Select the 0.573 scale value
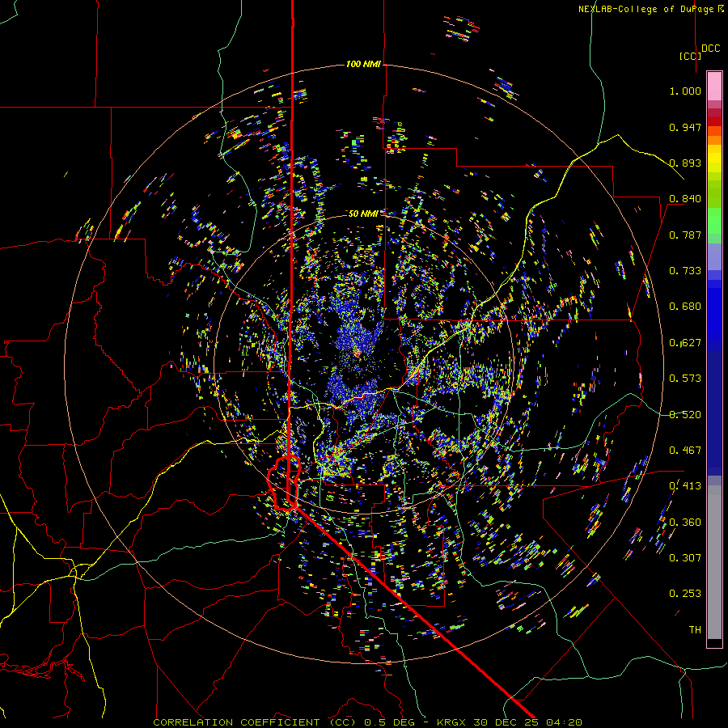The height and width of the screenshot is (728, 728). pyautogui.click(x=685, y=379)
